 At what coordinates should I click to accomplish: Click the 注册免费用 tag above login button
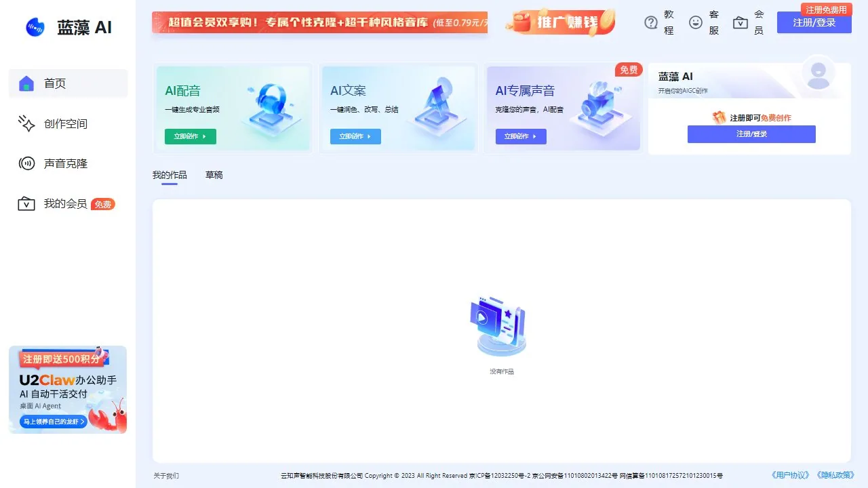[826, 9]
